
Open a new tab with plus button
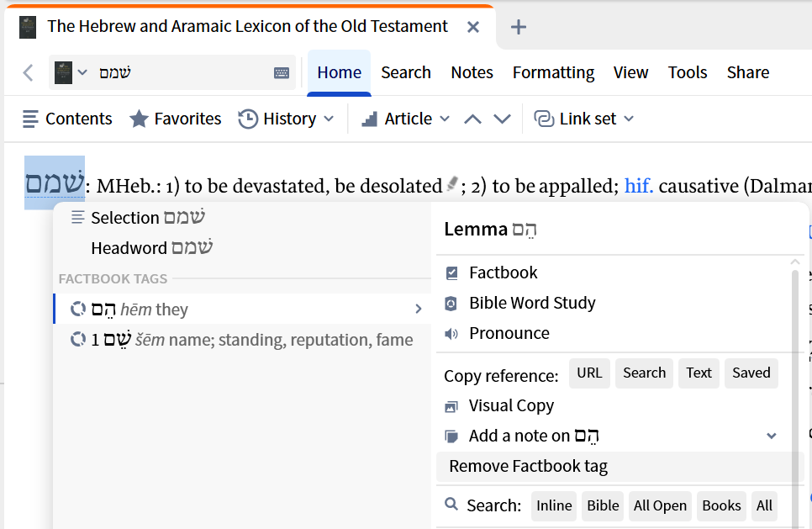pyautogui.click(x=519, y=27)
